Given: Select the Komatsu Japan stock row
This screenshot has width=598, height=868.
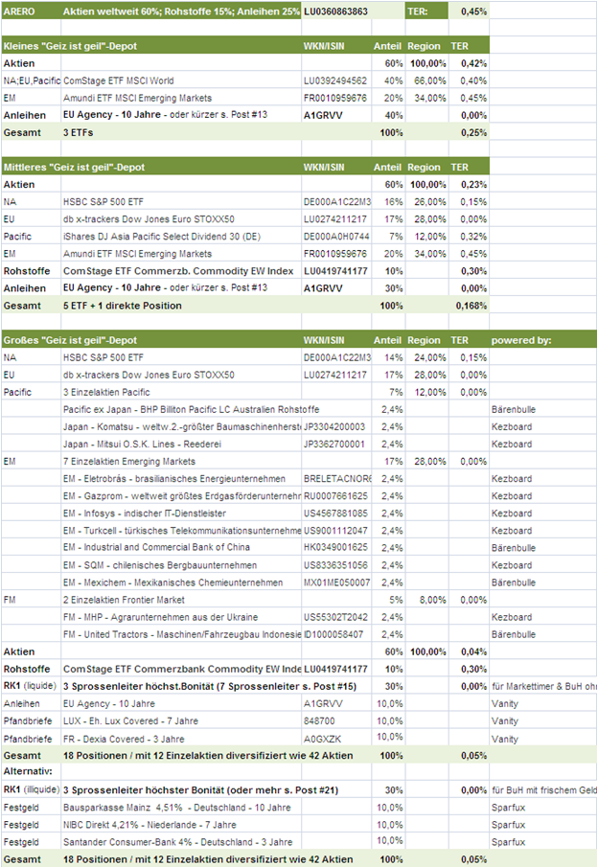Looking at the screenshot, I should point(299,426).
